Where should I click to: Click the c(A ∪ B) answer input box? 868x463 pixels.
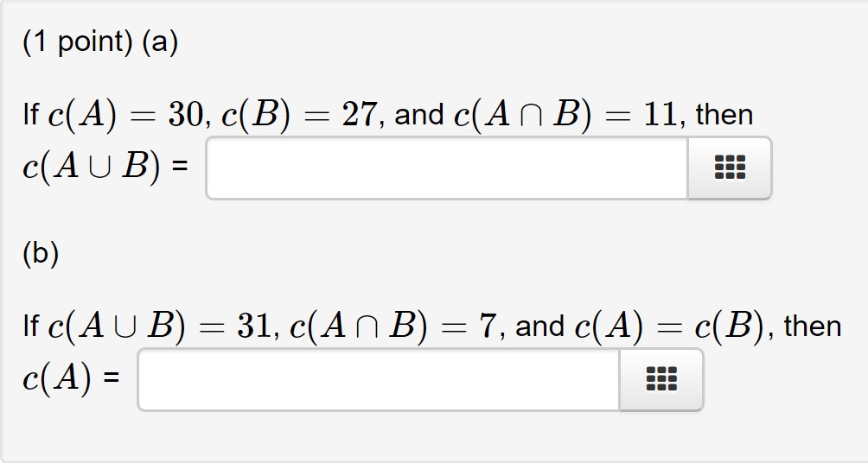click(x=446, y=168)
